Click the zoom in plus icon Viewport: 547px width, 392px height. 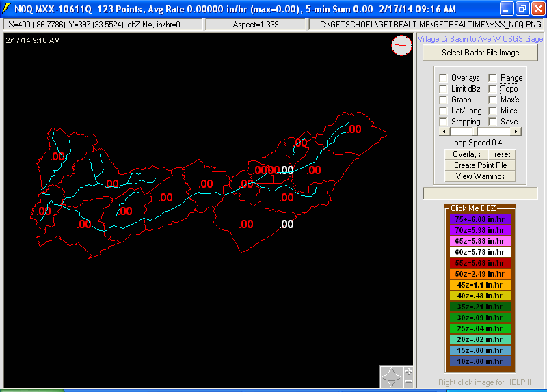(x=408, y=372)
